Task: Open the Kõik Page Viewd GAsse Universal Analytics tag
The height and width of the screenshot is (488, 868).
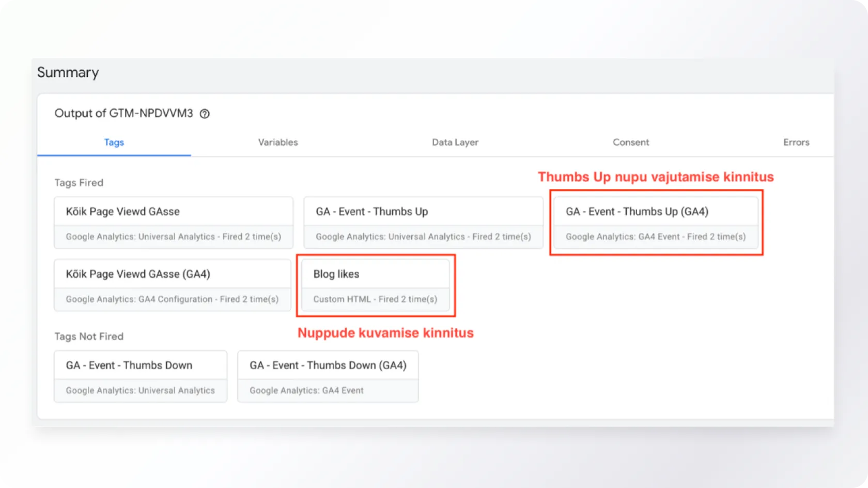Action: [x=174, y=222]
